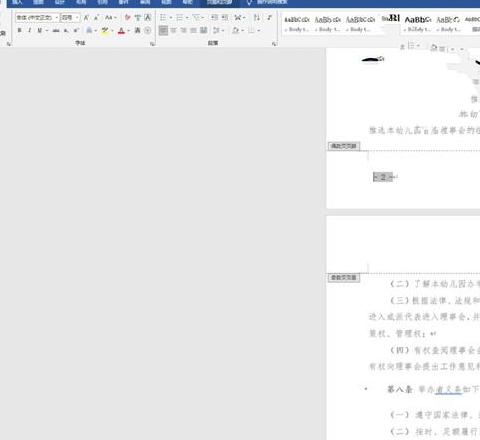Click the Text Effects icon
The image size is (480, 440).
89,31
